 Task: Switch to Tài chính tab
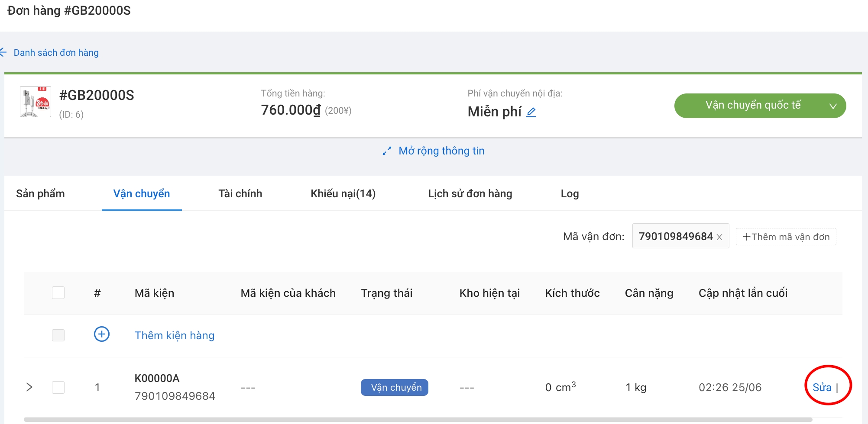click(240, 194)
